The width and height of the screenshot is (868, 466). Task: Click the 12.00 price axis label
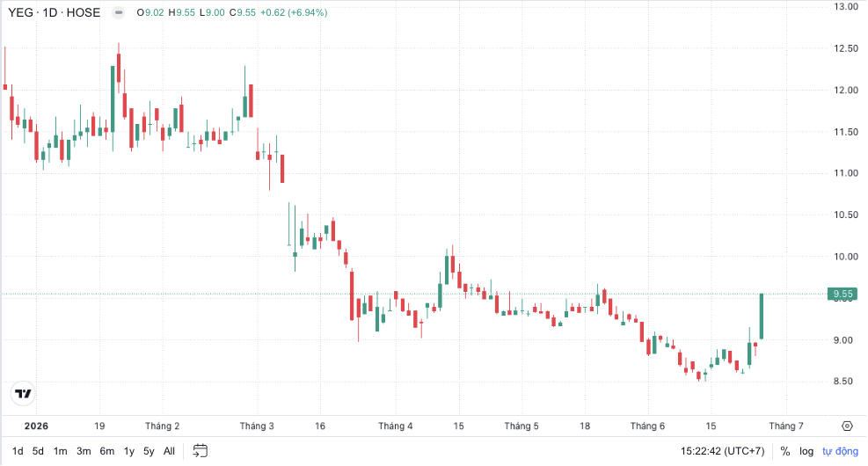846,91
